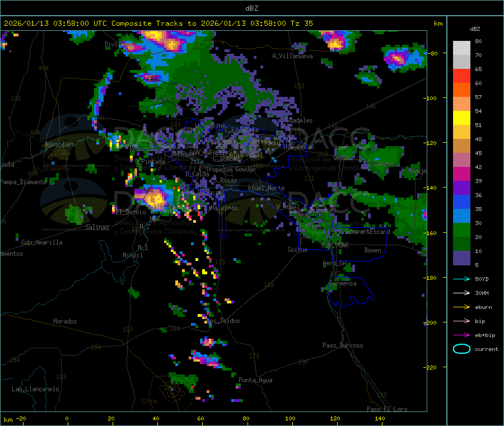Screen dimensions: 504x426
Task: Click the 'Nihuil' map label
Action: tap(132, 255)
